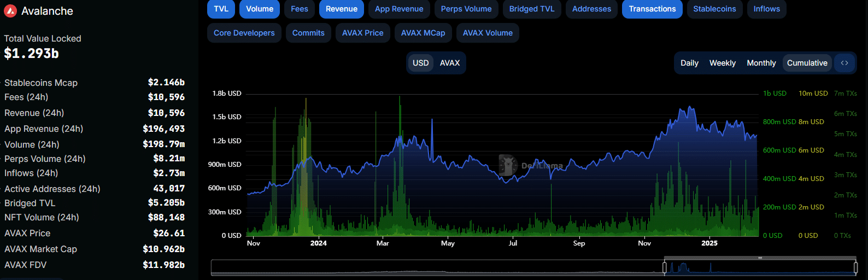Click the $198.79m volume value

click(163, 144)
